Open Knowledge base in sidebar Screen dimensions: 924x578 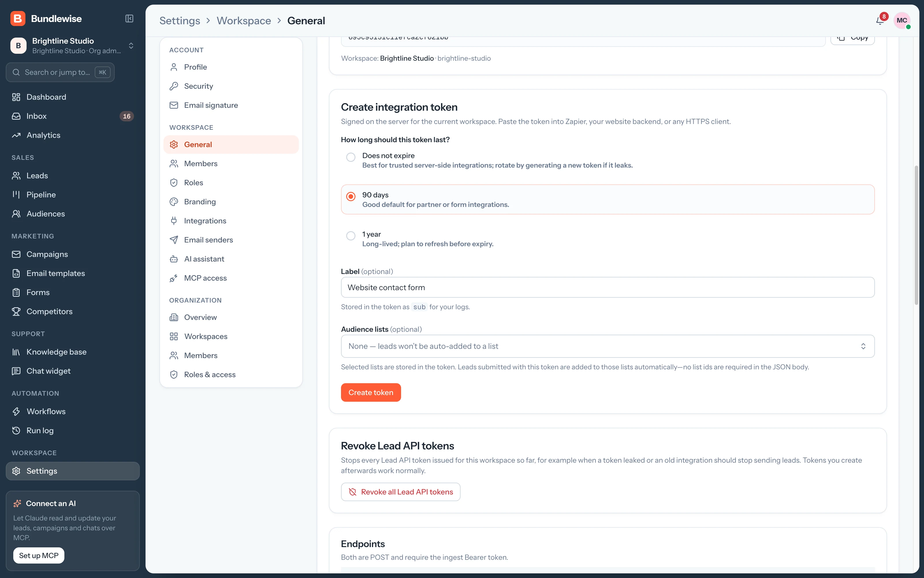pyautogui.click(x=72, y=352)
